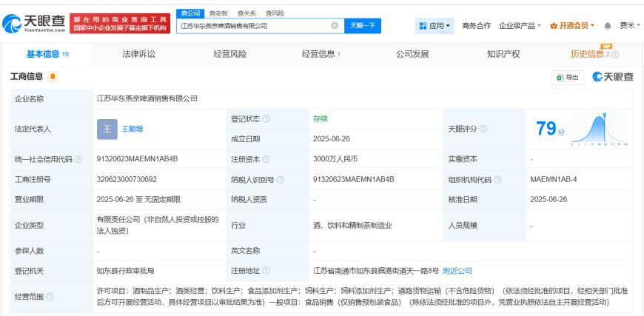Open help icon next to 天眼评分
The image size is (644, 316).
[483, 129]
